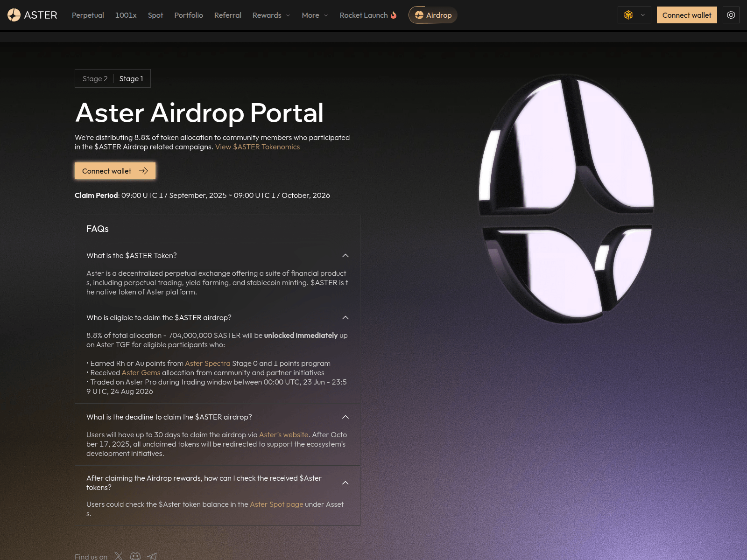Go to 1001x in navigation
The width and height of the screenshot is (747, 560).
(x=126, y=15)
